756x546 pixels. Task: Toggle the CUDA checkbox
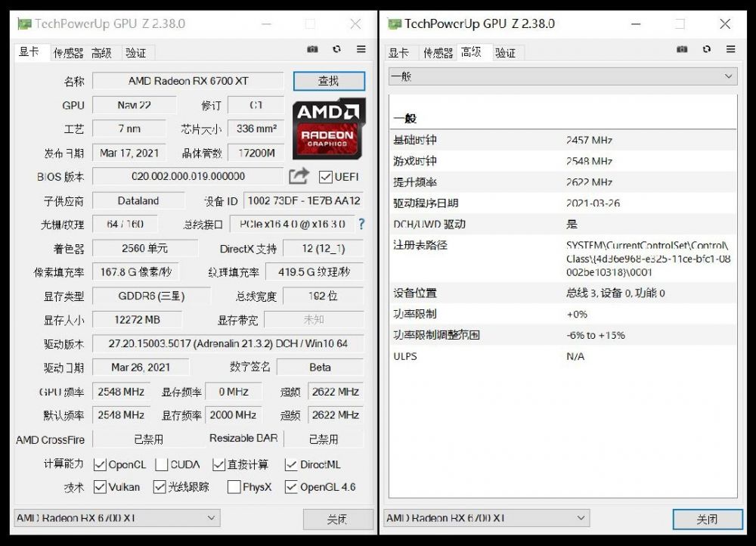click(x=162, y=464)
